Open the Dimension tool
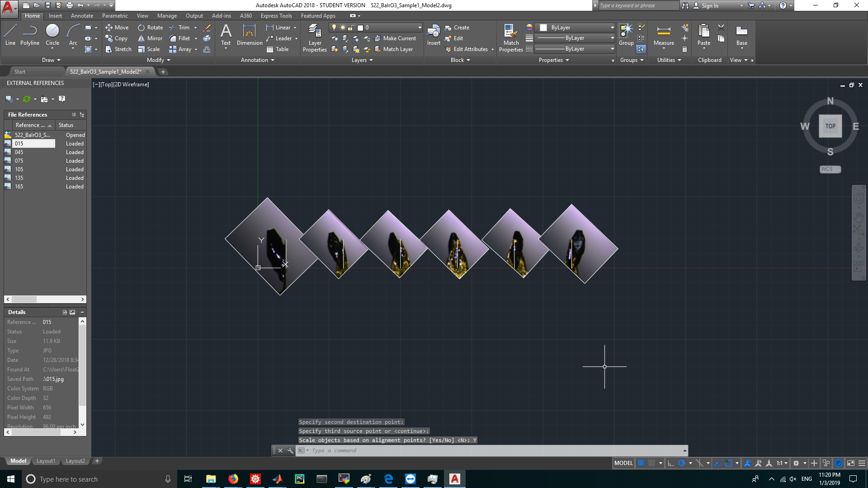868x488 pixels. [250, 35]
